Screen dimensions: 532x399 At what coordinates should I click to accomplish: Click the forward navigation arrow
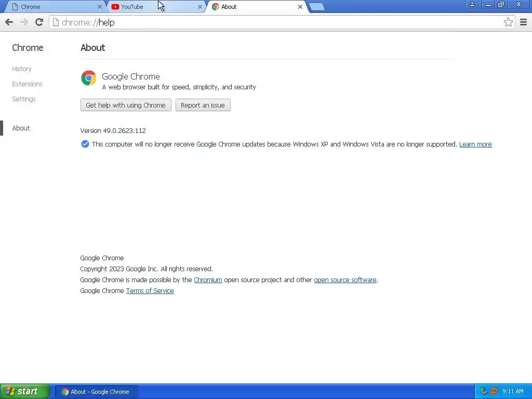point(24,22)
